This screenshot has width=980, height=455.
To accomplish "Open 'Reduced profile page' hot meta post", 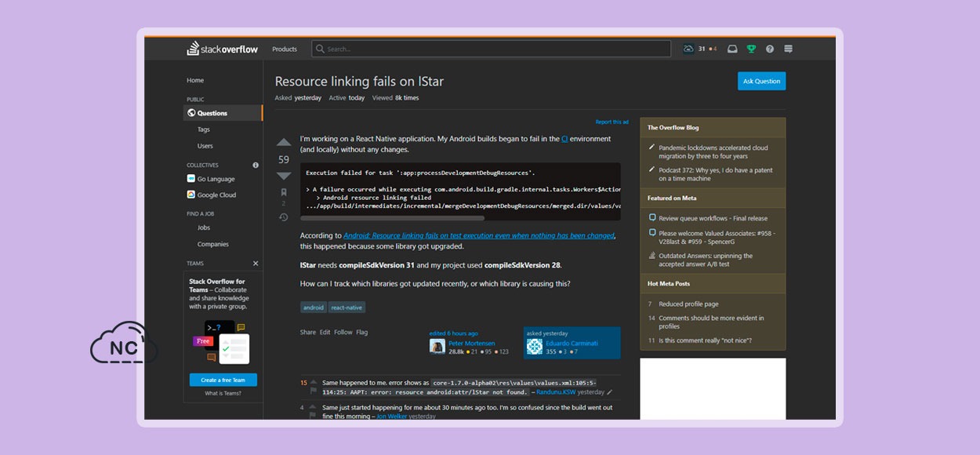I will tap(688, 304).
